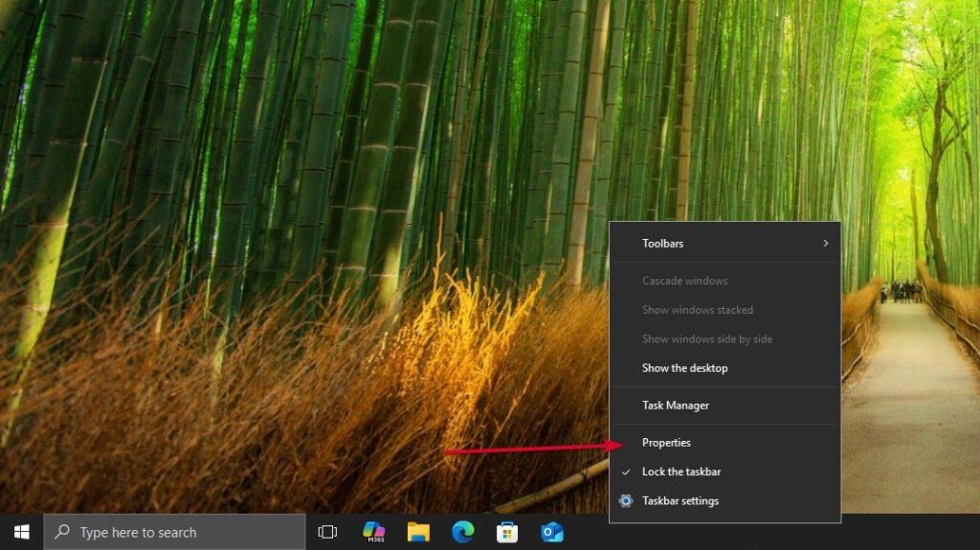Choose Cascade windows from the context menu
The height and width of the screenshot is (550, 980).
click(x=684, y=281)
